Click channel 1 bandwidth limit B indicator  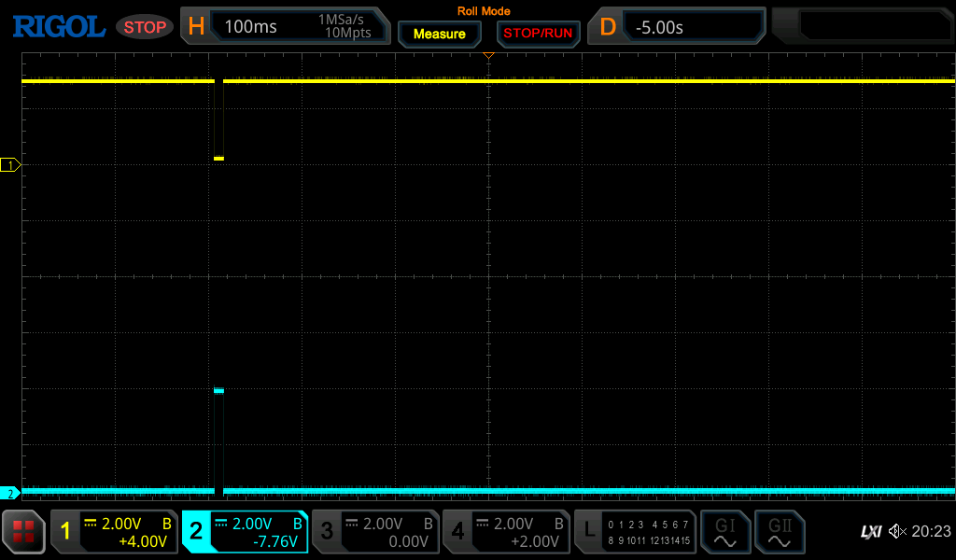pos(166,524)
